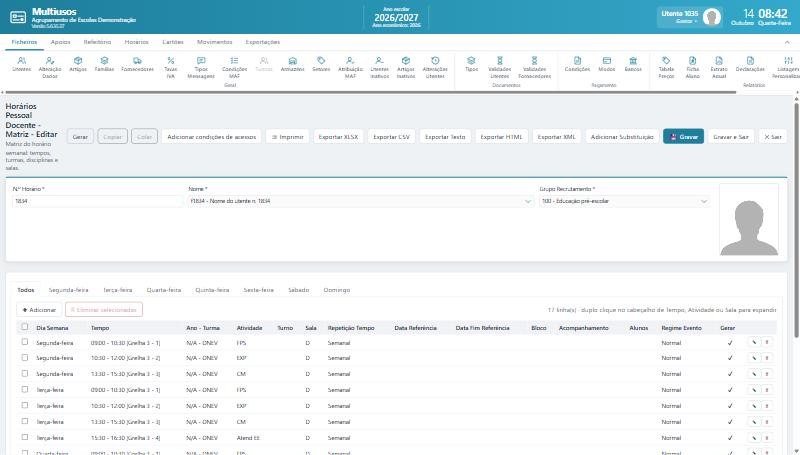Click Exportar XLSX button
The height and width of the screenshot is (455, 800).
(x=338, y=137)
